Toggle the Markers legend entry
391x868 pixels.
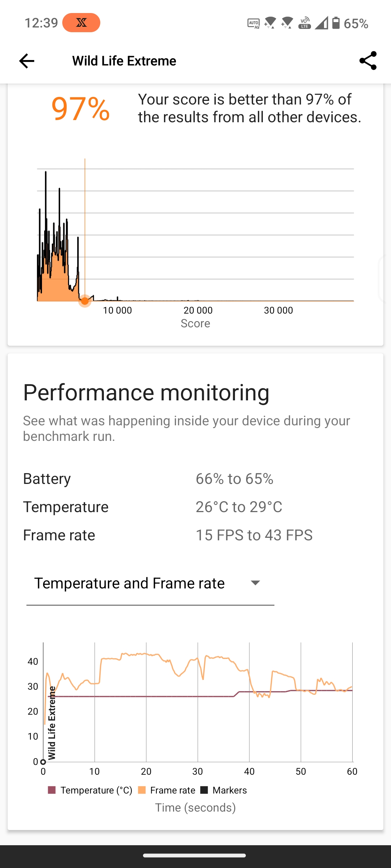(224, 790)
